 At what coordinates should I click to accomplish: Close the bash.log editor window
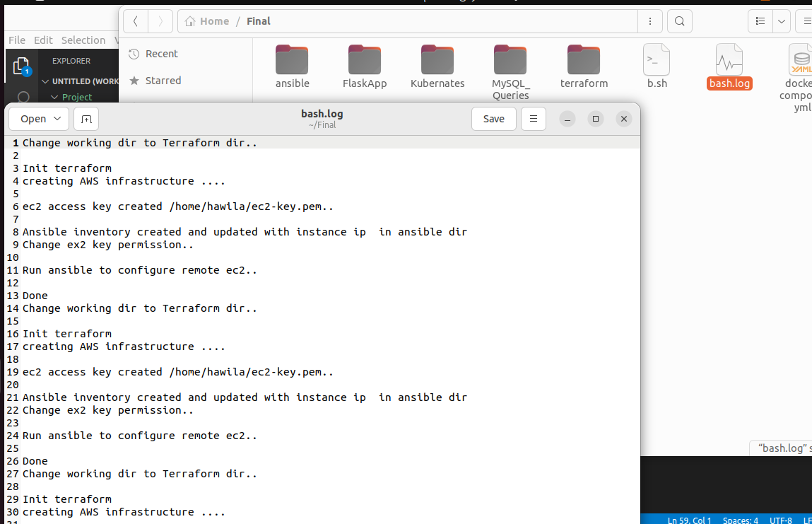click(624, 120)
